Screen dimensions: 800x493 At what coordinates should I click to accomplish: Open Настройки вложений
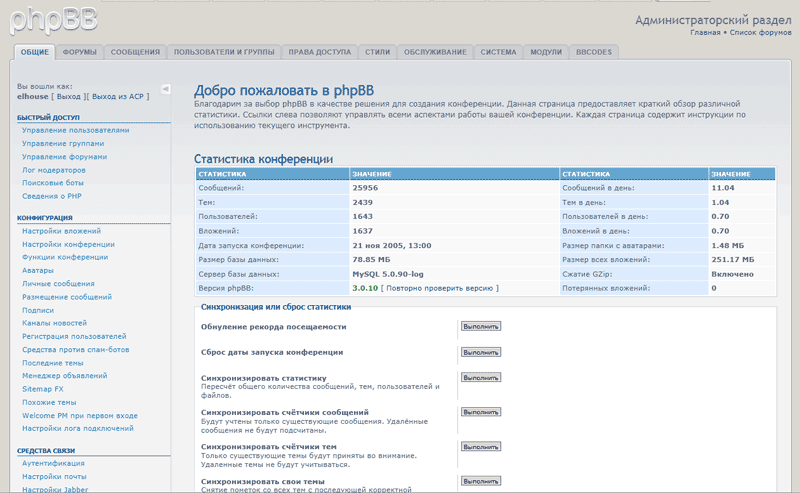tap(61, 231)
